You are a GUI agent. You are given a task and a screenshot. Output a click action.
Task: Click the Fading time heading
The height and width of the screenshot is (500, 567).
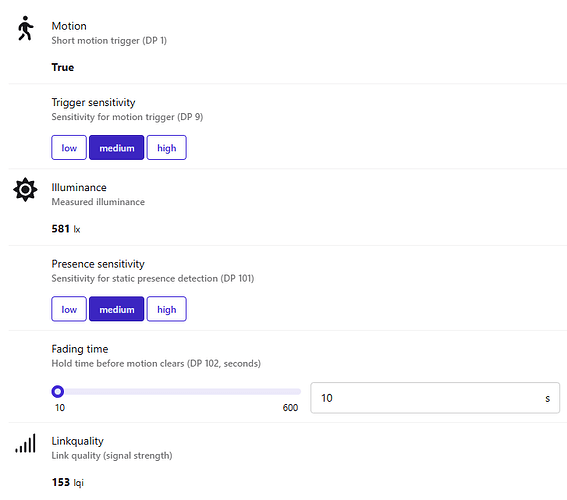[x=80, y=349]
